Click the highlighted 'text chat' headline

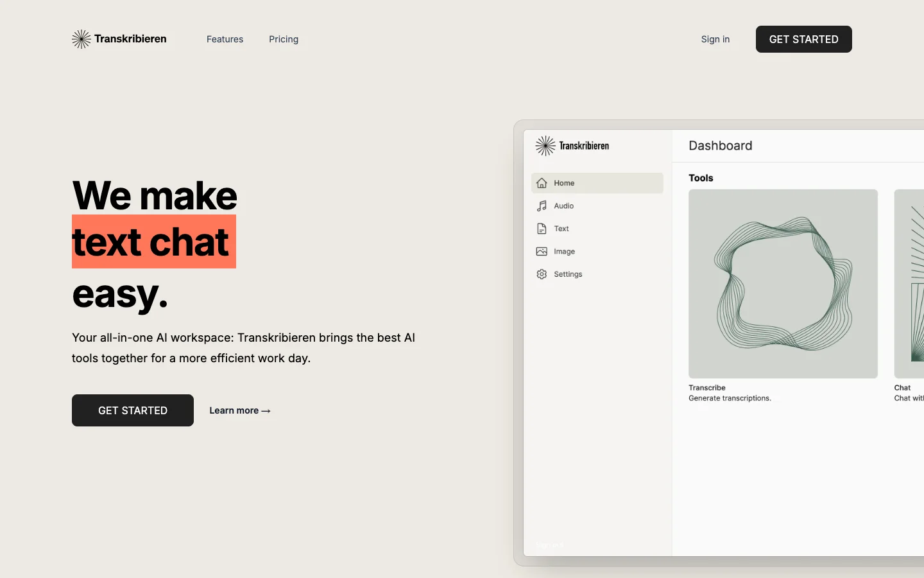click(x=154, y=241)
